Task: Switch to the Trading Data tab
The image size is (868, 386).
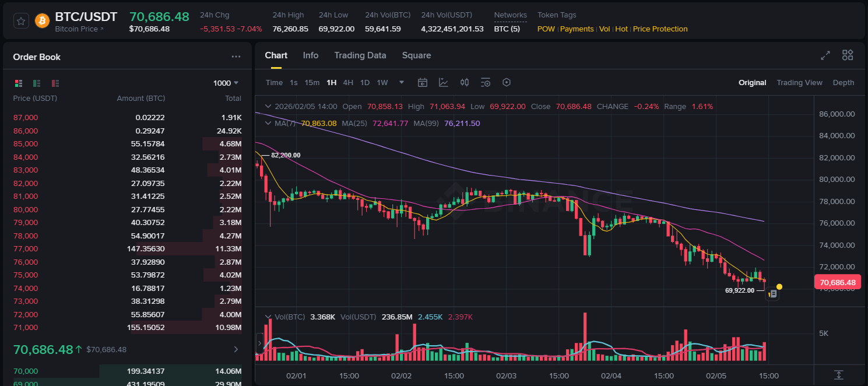Action: click(x=360, y=55)
